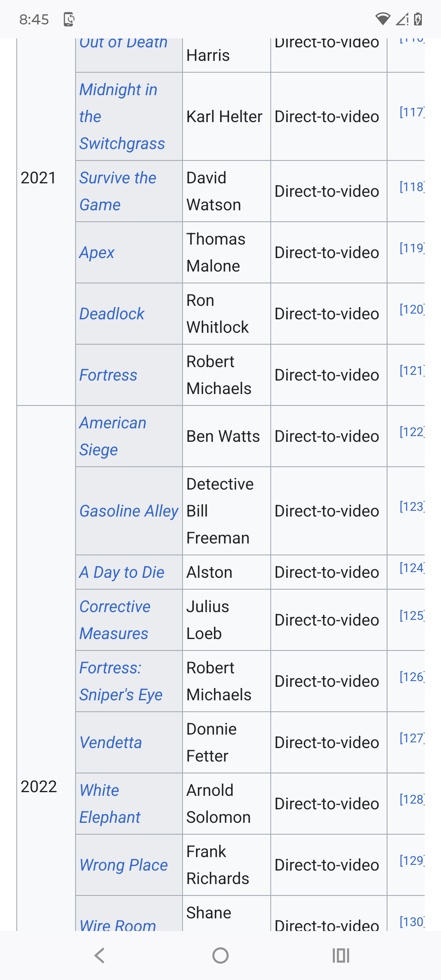This screenshot has width=441, height=980.
Task: Jump to citation reference 123
Action: click(x=412, y=506)
